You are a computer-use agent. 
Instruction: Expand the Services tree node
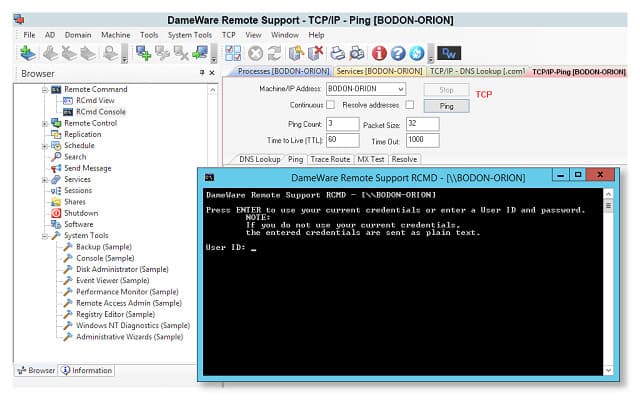pyautogui.click(x=45, y=180)
